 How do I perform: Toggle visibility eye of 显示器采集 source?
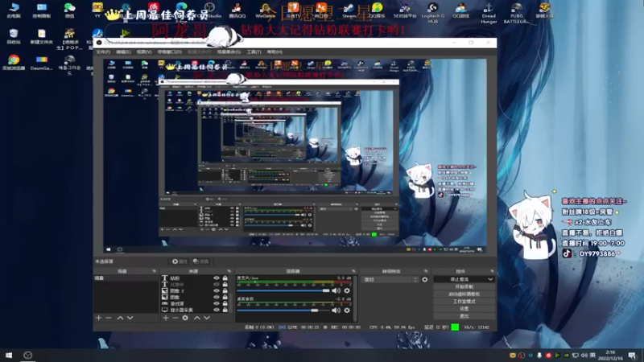pos(217,310)
